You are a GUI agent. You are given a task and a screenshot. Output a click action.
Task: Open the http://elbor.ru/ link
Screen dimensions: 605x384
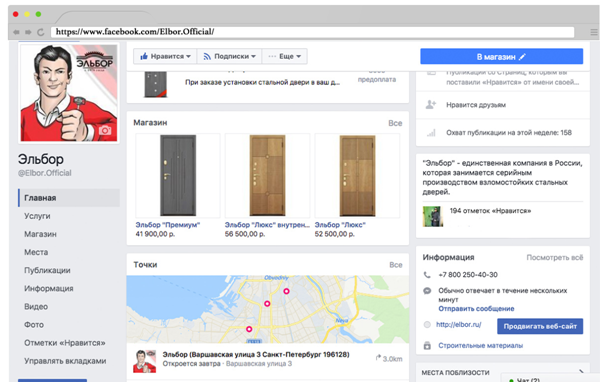tap(459, 325)
